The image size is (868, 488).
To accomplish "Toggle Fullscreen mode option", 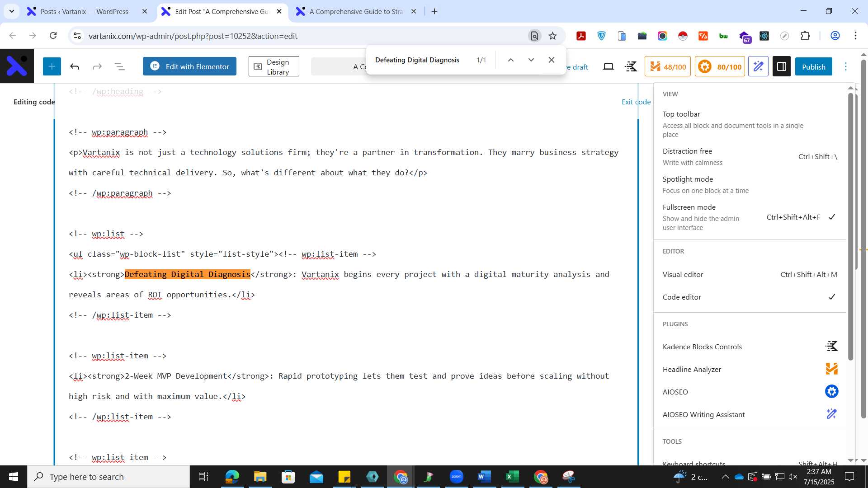I will [x=750, y=217].
